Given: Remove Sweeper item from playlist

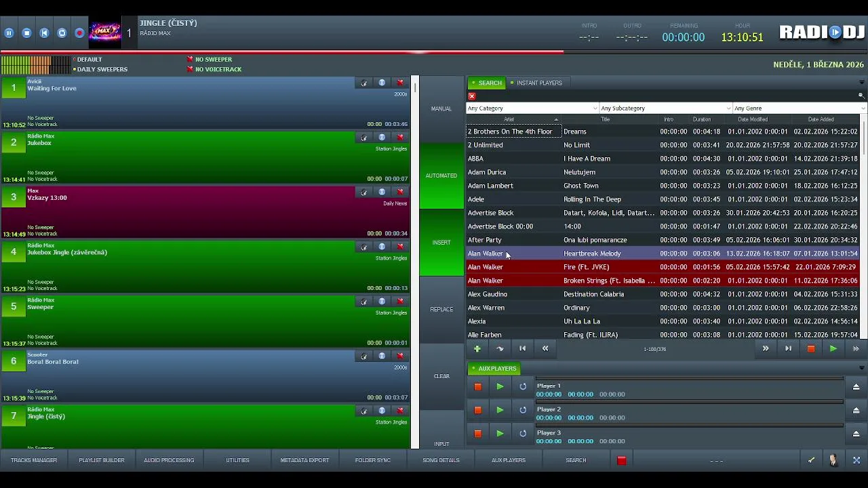Looking at the screenshot, I should tap(400, 302).
